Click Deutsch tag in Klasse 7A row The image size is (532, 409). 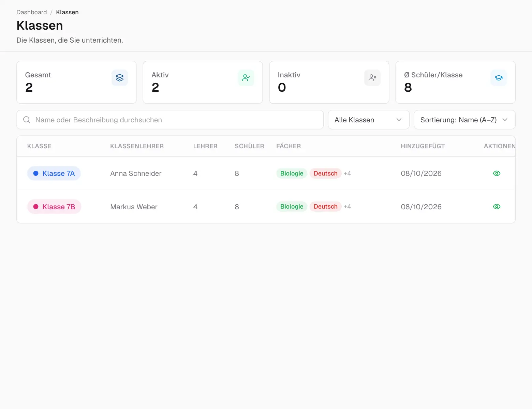coord(326,173)
